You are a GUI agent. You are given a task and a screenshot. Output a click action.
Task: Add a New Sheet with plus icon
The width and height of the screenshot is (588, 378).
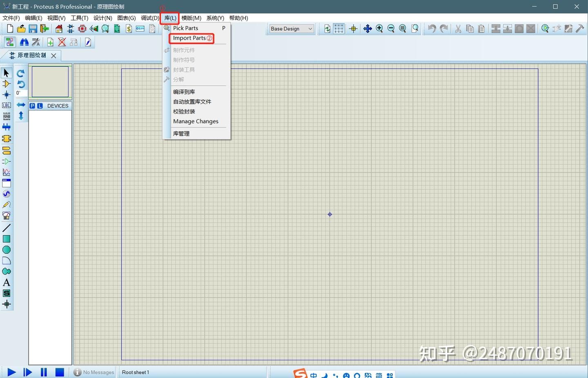pos(50,42)
